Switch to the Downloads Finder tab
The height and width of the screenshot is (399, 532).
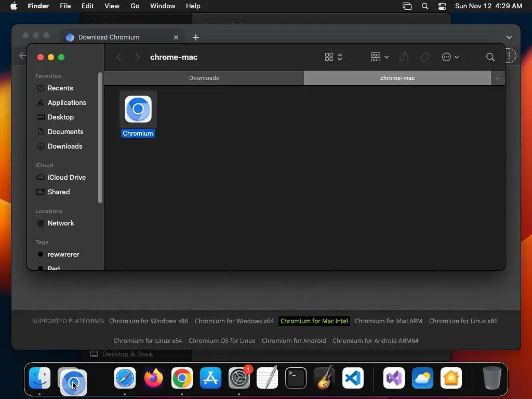tap(204, 78)
